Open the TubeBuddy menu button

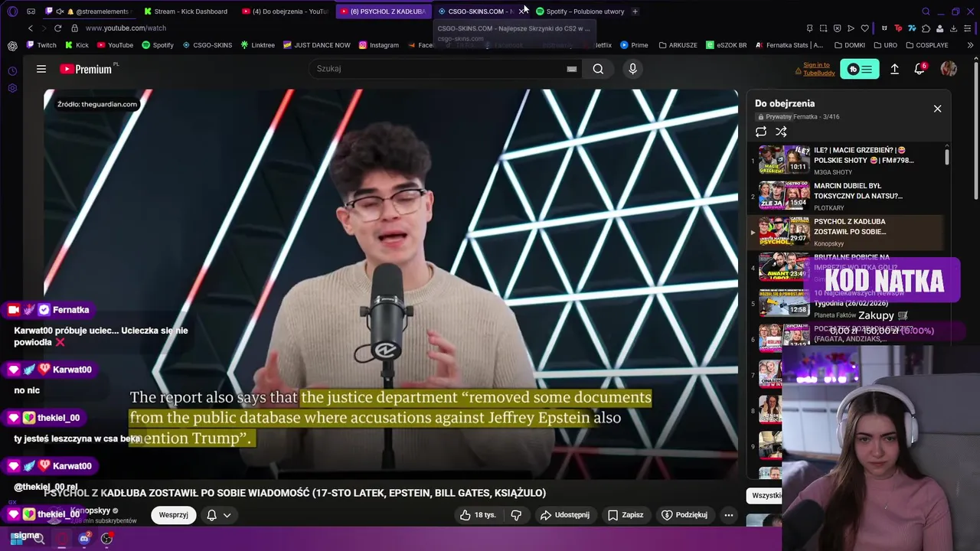[860, 69]
